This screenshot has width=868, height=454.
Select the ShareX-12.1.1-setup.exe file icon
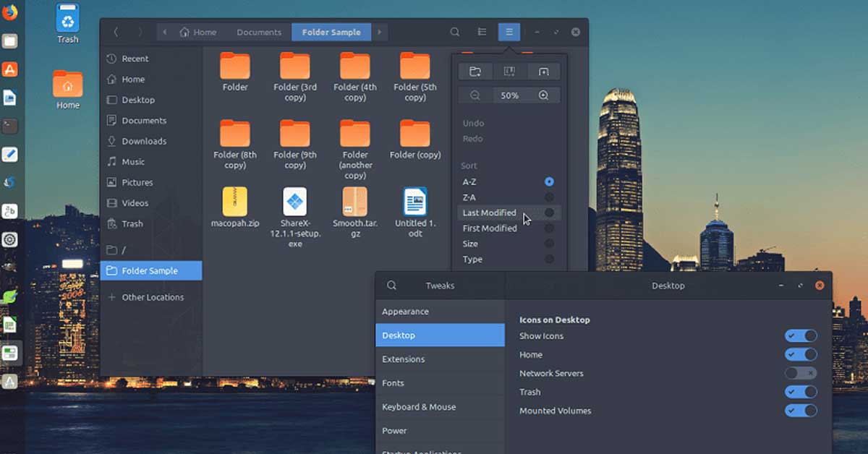[295, 202]
